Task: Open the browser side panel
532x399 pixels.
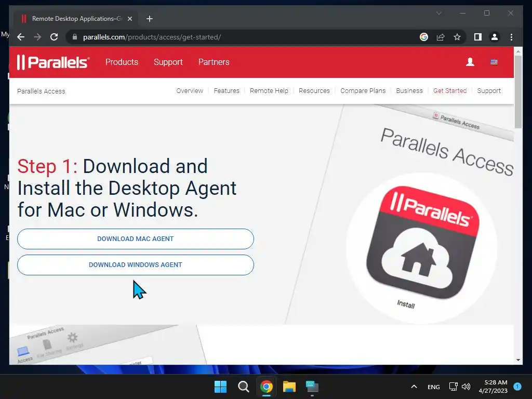Action: tap(478, 37)
